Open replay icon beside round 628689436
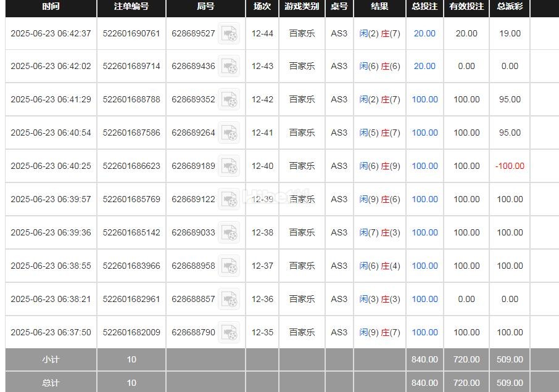The height and width of the screenshot is (392, 559). point(229,67)
